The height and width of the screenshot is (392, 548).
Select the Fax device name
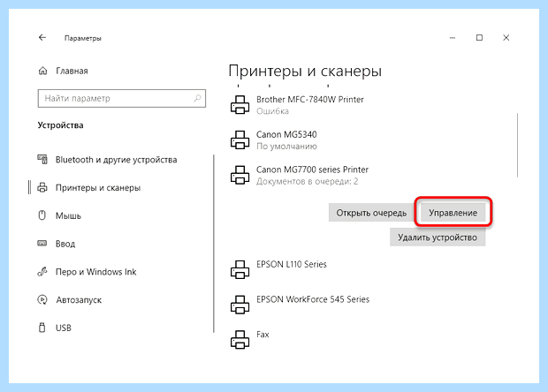click(263, 335)
